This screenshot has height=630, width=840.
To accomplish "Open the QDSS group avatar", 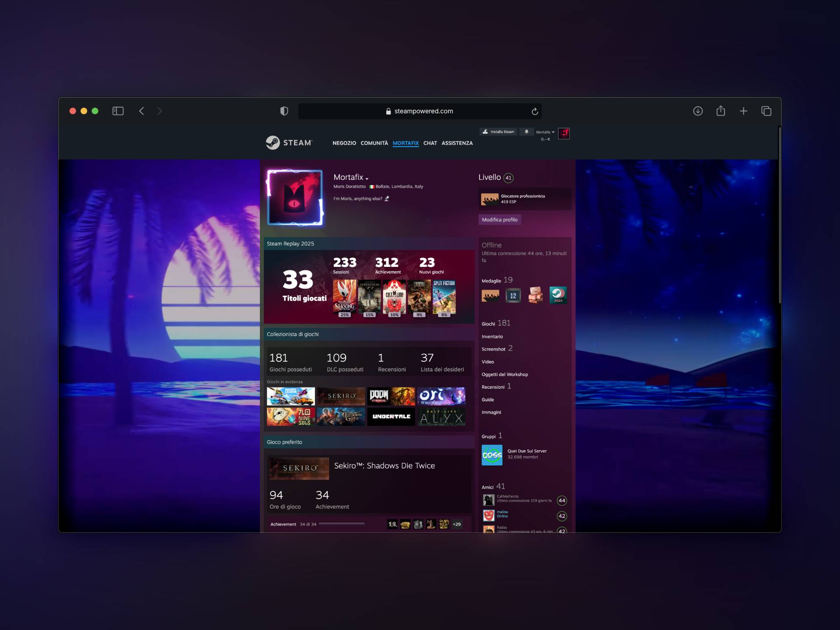I will click(492, 455).
